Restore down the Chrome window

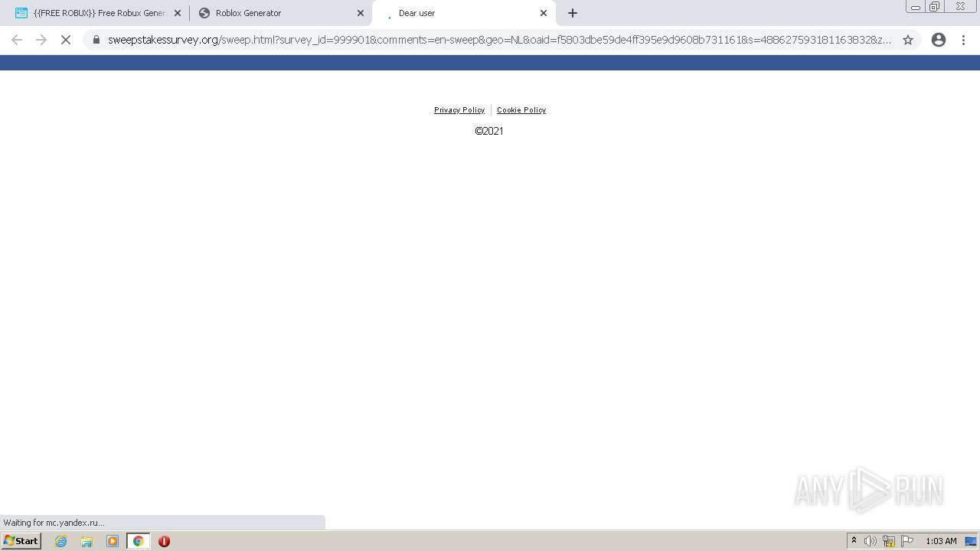click(935, 7)
